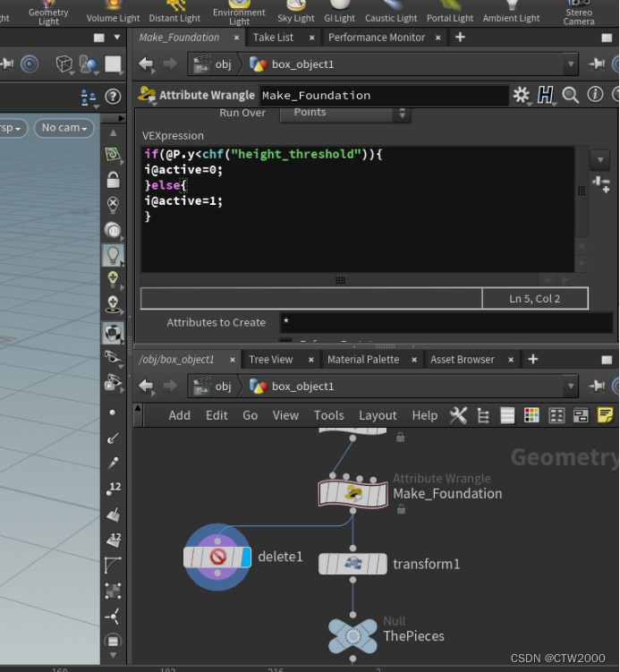Open the View menu in network editor

click(285, 415)
